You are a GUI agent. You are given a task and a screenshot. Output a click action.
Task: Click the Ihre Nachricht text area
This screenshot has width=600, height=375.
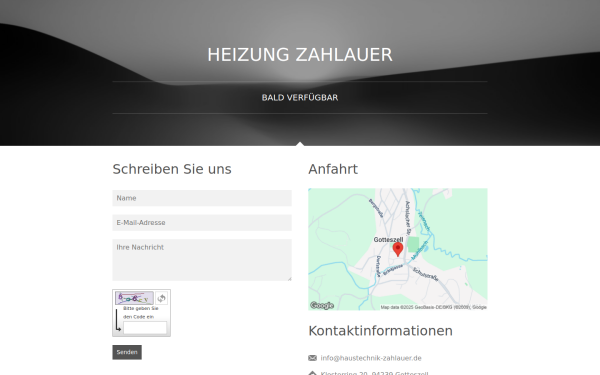[x=202, y=260]
